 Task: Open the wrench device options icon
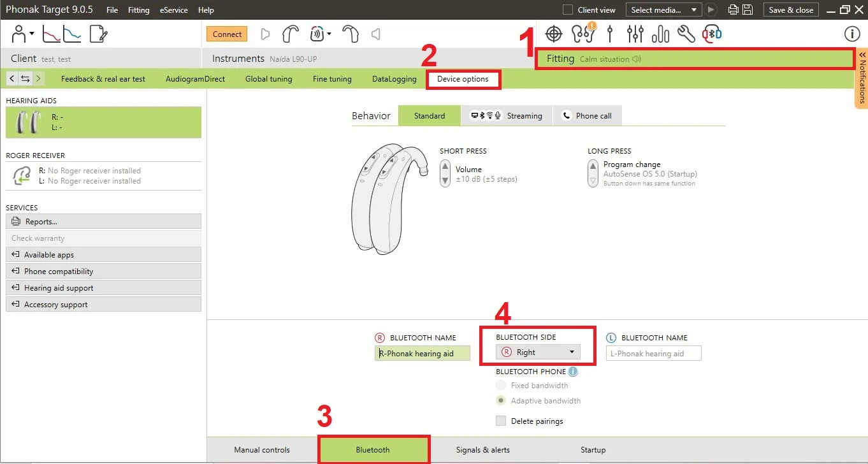(x=686, y=34)
